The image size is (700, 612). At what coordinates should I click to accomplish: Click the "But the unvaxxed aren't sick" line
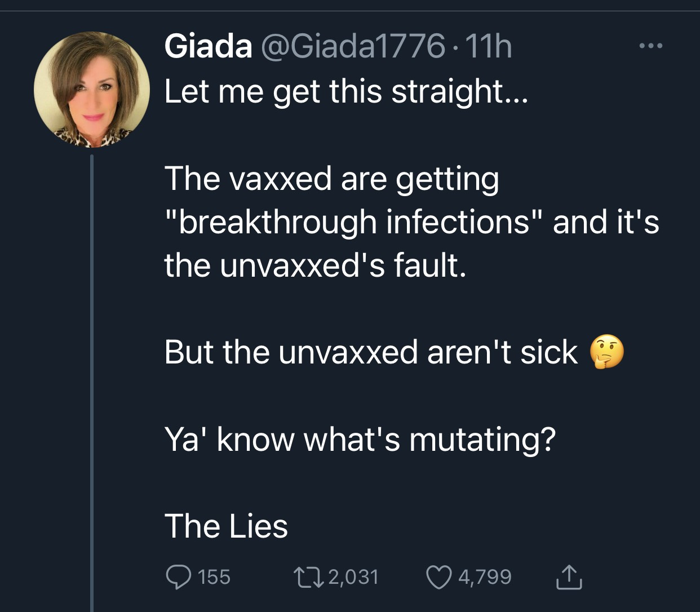(x=371, y=352)
